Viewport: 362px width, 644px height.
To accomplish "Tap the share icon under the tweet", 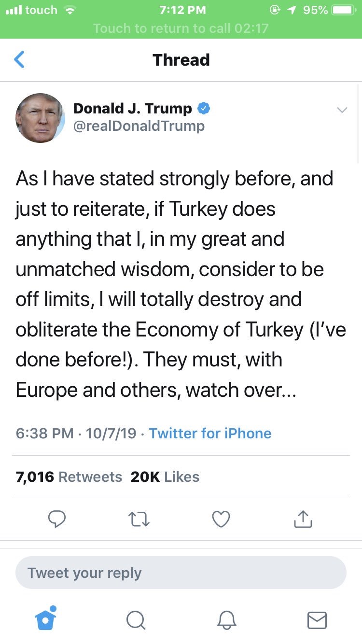I will click(303, 519).
